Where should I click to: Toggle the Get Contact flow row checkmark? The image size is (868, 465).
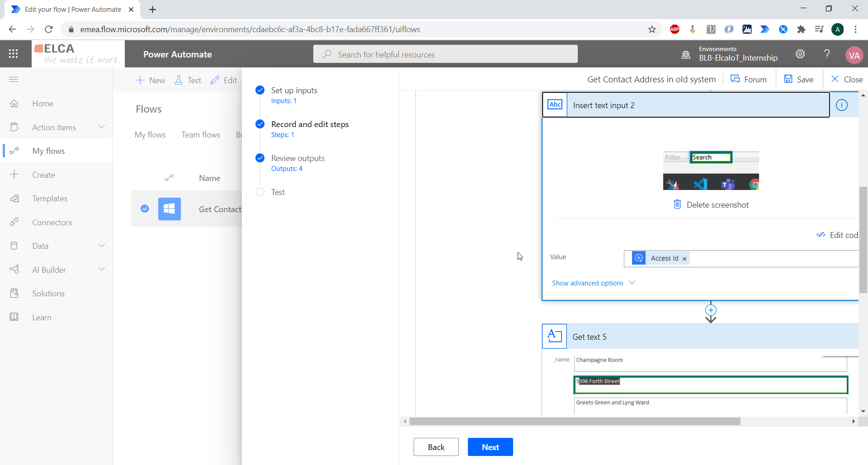(145, 209)
